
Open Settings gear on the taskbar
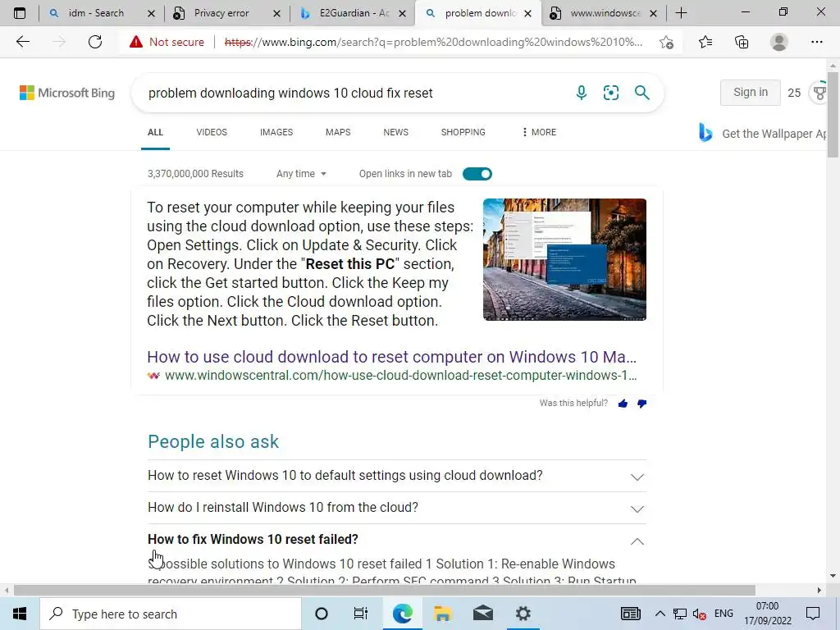coord(523,614)
